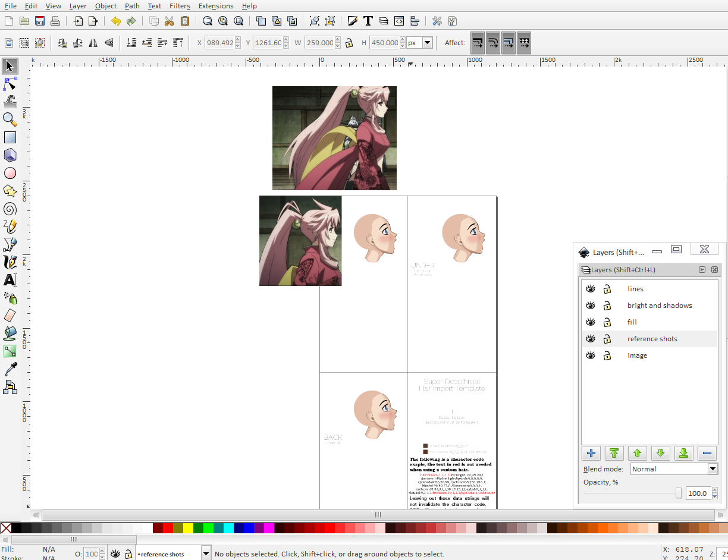Select the Node edit tool
728x560 pixels.
click(x=10, y=83)
